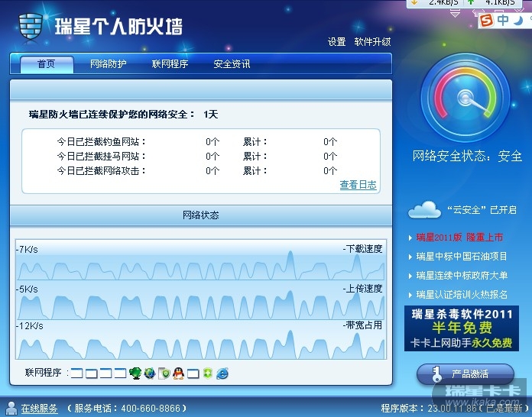This screenshot has width=532, height=417.
Task: Click the 瑞星杀毒软件2011 半年免费 banner
Action: (x=462, y=328)
